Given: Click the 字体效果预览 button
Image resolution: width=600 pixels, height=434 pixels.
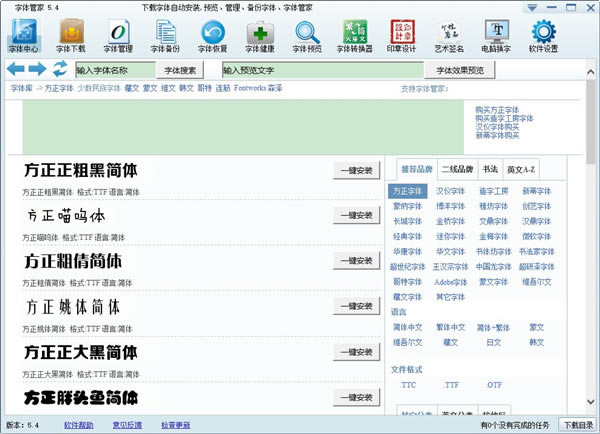Looking at the screenshot, I should 460,70.
